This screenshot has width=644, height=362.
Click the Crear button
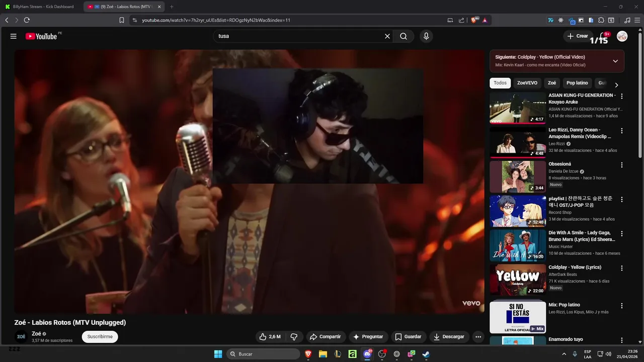click(577, 36)
